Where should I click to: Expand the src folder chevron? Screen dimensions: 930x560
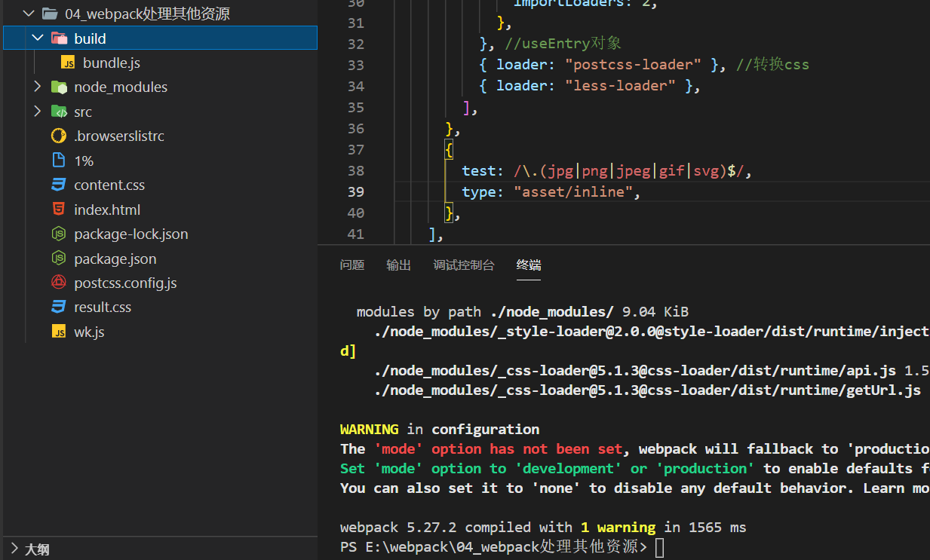38,112
